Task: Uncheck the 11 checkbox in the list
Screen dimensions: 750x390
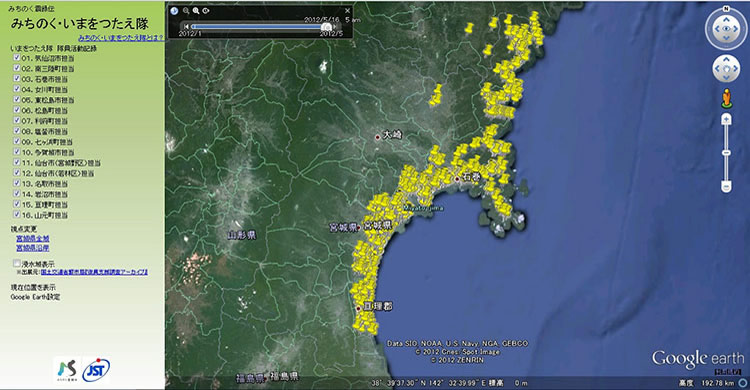Action: 17,162
